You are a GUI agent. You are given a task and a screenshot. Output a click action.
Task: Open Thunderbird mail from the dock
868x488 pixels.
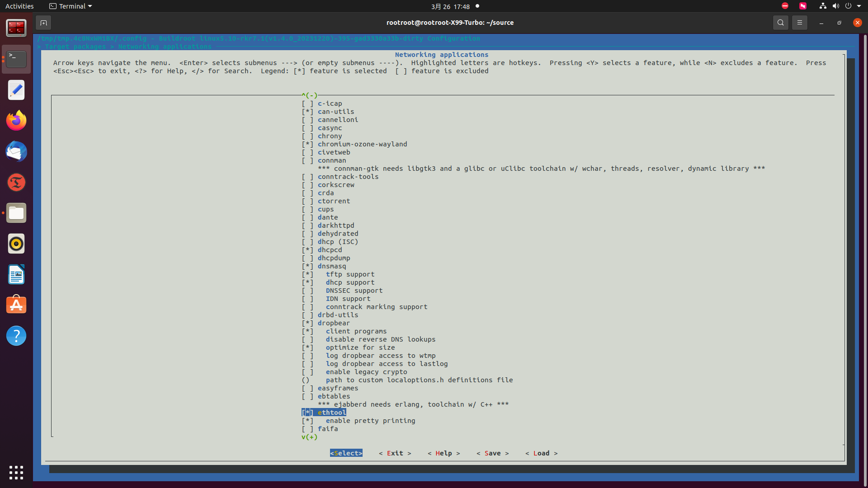point(16,151)
